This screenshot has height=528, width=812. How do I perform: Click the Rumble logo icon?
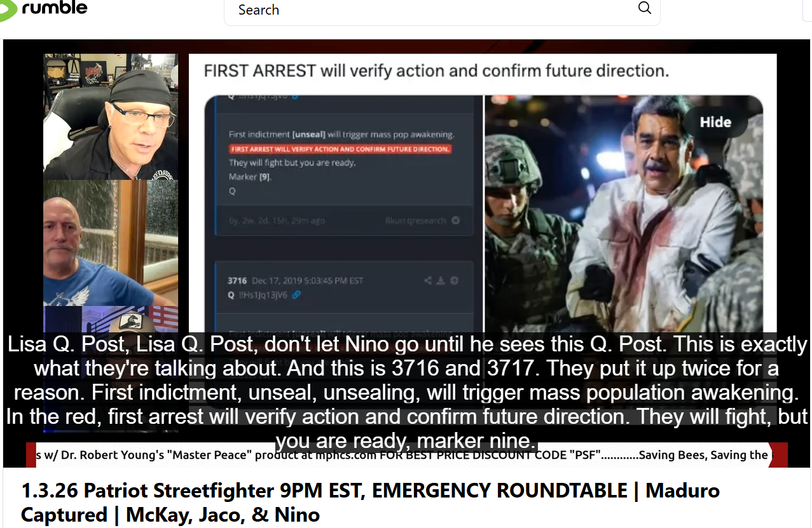coord(8,10)
